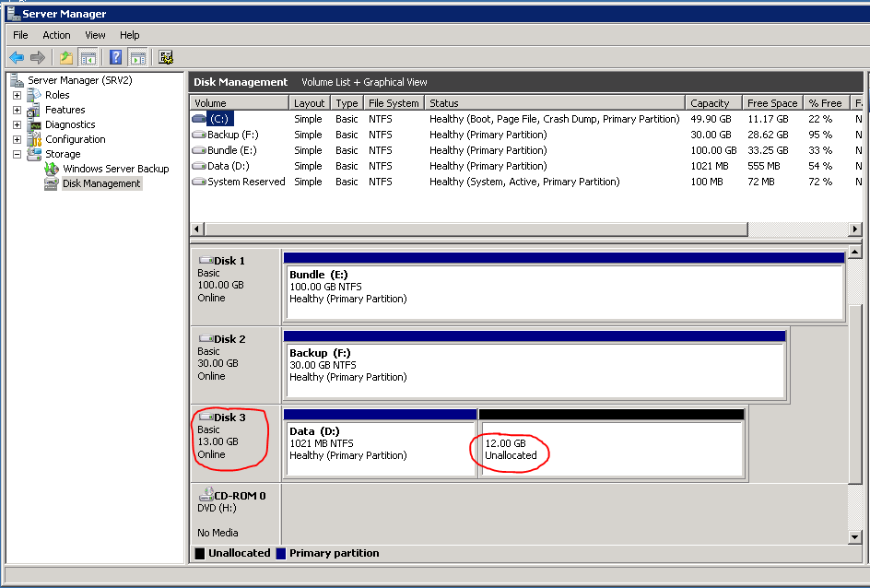Viewport: 870px width, 588px height.
Task: Click the Disk 2 drive icon
Action: coord(206,338)
